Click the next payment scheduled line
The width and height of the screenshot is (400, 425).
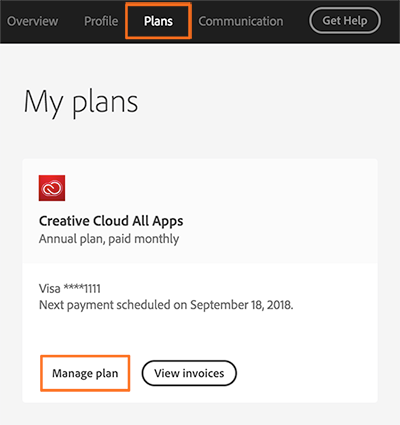[x=166, y=305]
